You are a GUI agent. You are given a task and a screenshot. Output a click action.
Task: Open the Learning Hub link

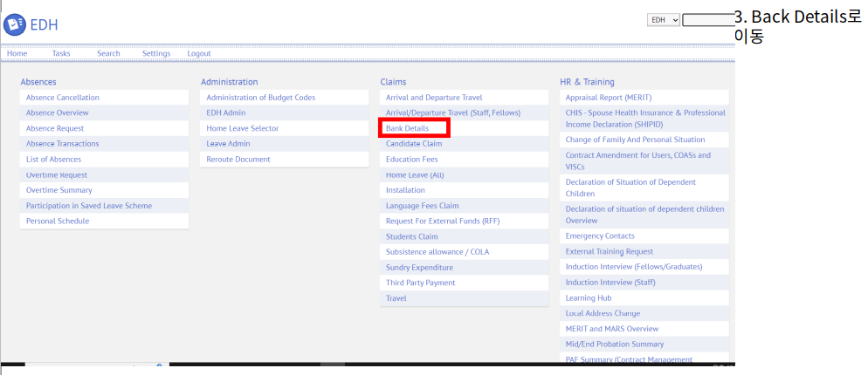click(x=589, y=298)
